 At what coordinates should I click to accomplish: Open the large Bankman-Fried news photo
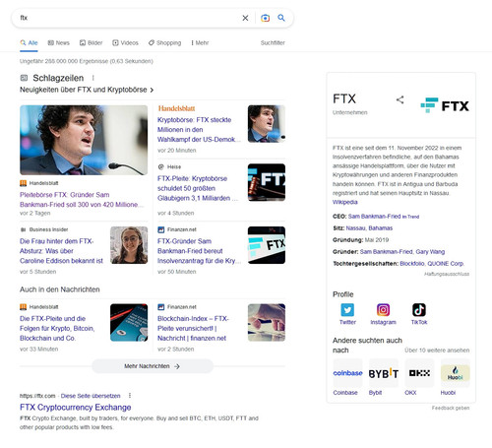click(x=84, y=140)
